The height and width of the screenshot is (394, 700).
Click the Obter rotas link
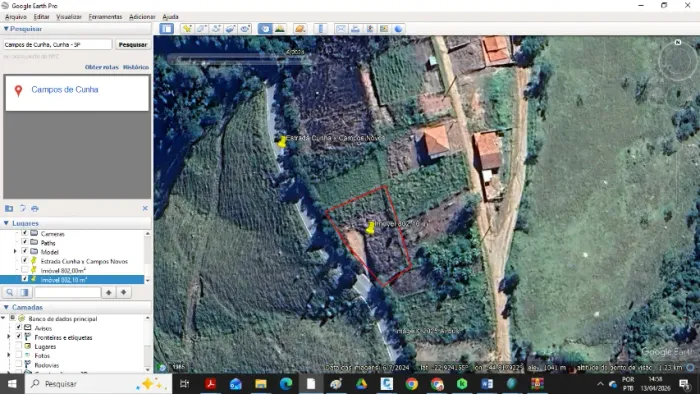[102, 67]
